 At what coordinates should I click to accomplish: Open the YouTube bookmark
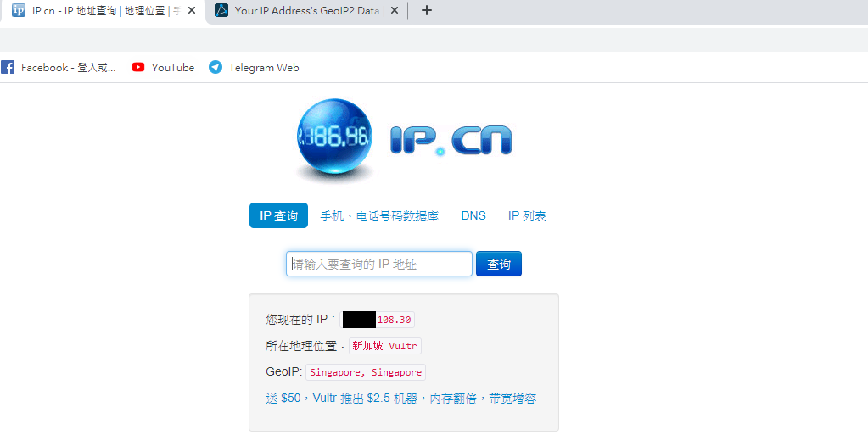coord(163,68)
